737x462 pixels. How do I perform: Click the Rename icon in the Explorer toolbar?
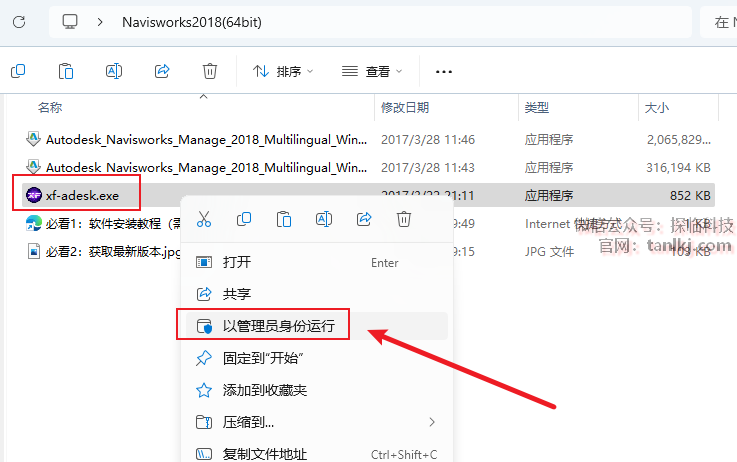[114, 71]
